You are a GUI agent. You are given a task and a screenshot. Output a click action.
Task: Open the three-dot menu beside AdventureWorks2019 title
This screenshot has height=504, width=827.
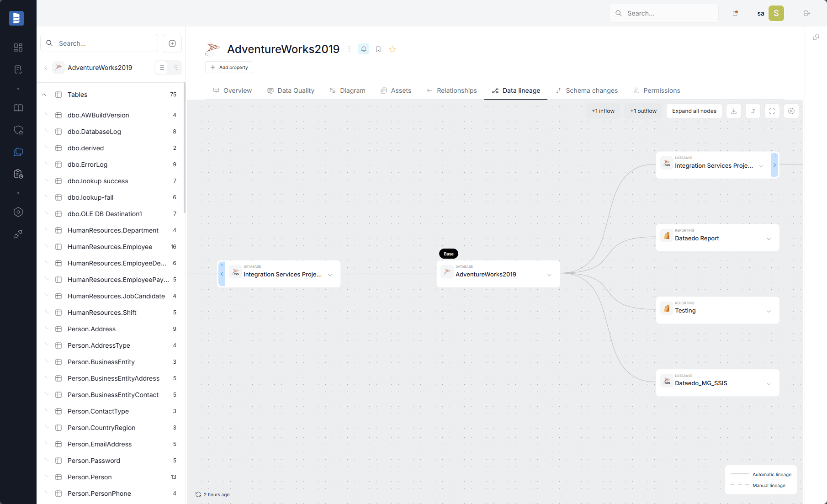(349, 49)
